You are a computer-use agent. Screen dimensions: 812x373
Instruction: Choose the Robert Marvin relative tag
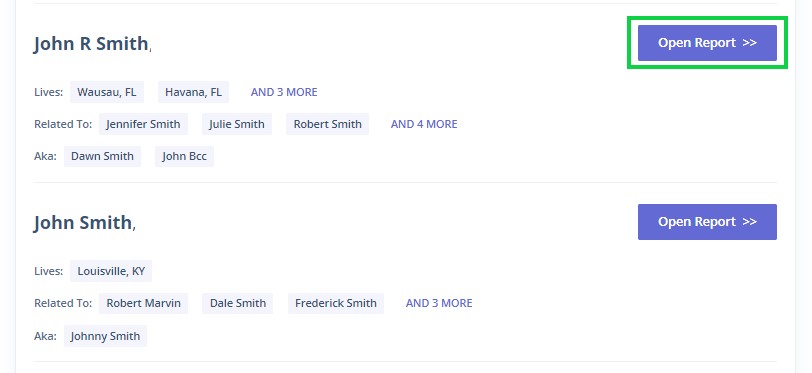[x=143, y=303]
